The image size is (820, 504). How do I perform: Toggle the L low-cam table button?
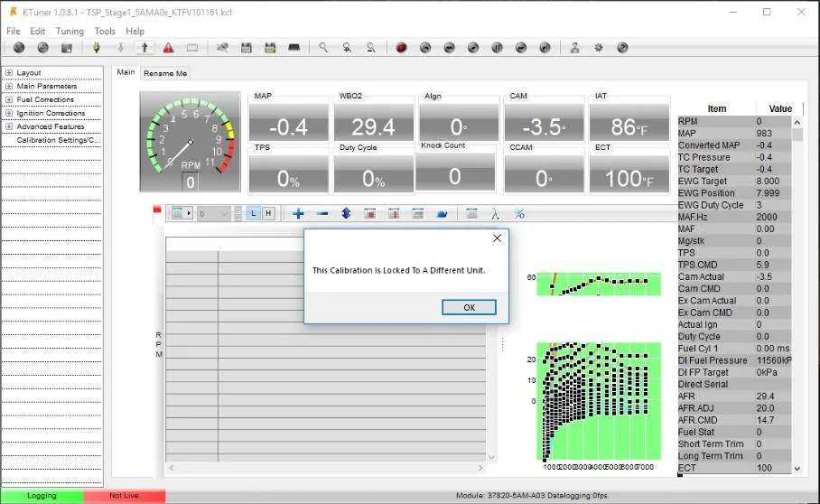point(253,213)
